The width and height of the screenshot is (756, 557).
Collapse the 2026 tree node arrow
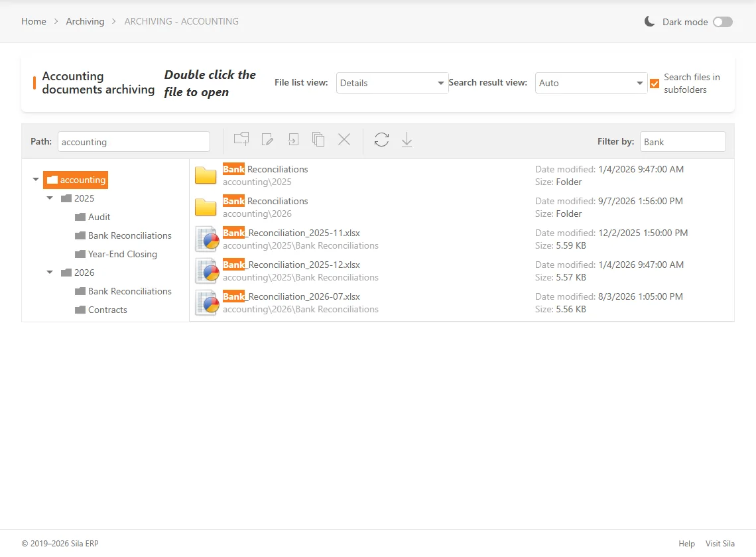click(x=50, y=272)
